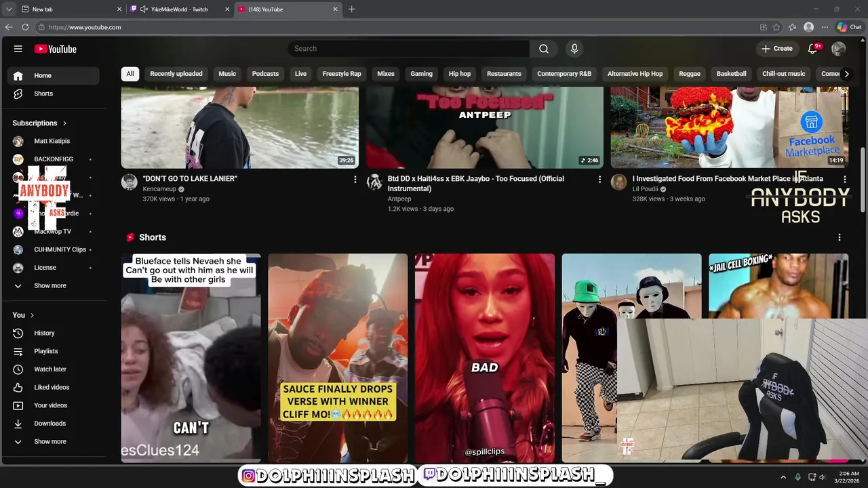868x488 pixels.
Task: Click the search magnifier button
Action: point(544,49)
